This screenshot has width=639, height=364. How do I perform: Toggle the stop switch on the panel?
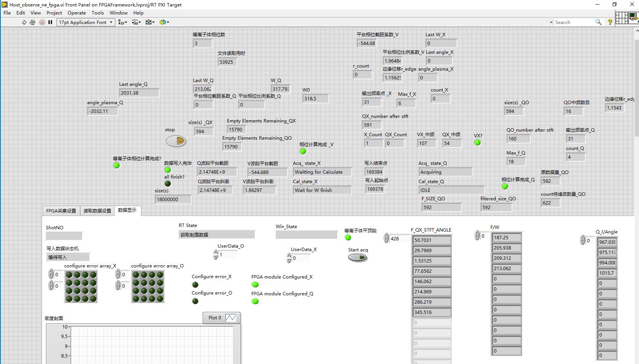pyautogui.click(x=176, y=141)
